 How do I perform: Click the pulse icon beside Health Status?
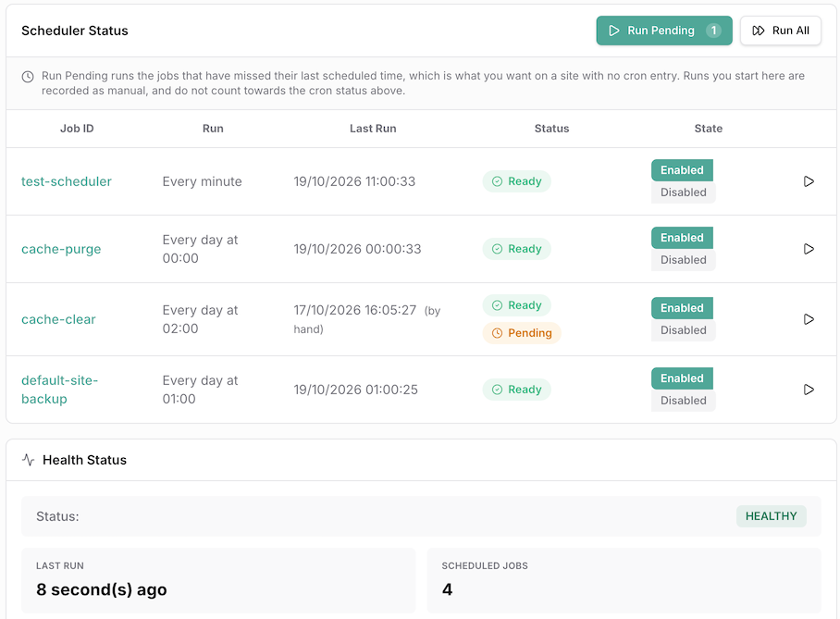click(29, 460)
